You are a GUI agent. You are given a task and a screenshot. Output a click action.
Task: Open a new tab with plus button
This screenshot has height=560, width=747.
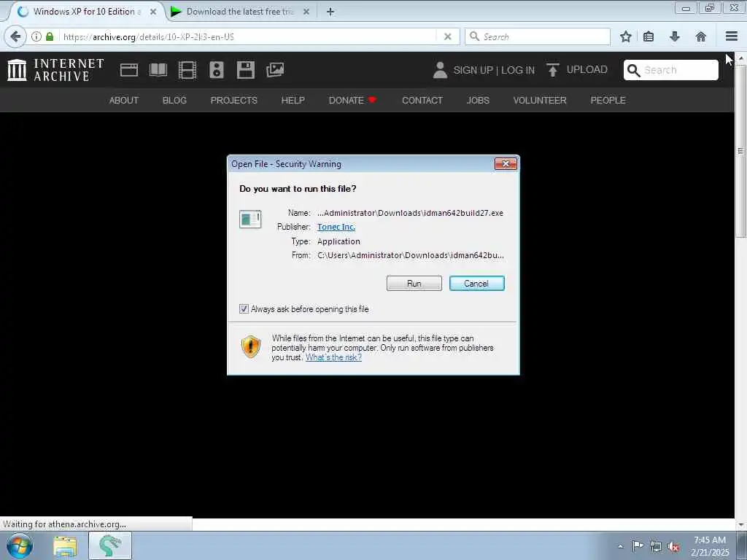tap(330, 12)
